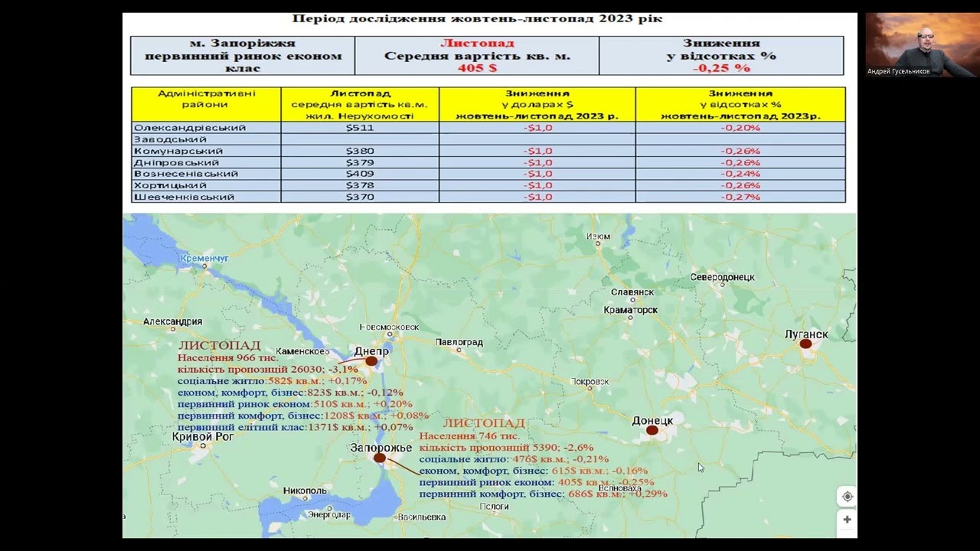Click первинний елітний клас 1371$ line
The width and height of the screenshot is (980, 551).
coord(295,427)
